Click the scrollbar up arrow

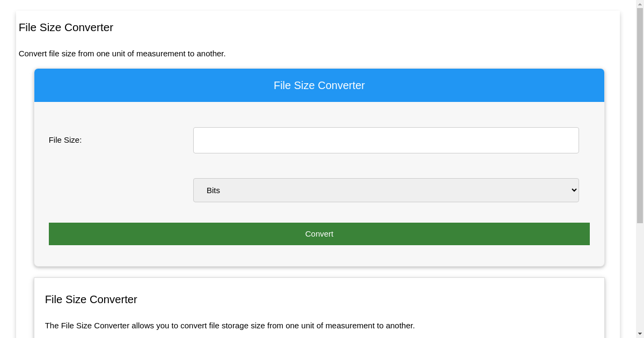click(x=640, y=4)
